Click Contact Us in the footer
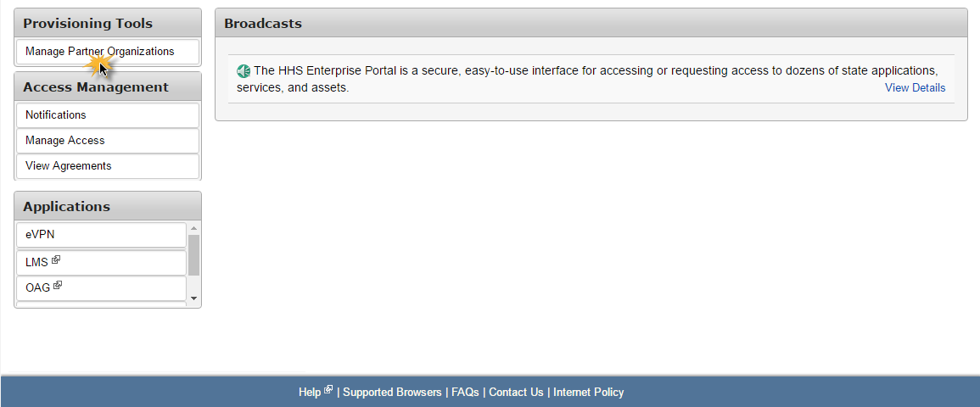Viewport: 980px width, 407px height. (516, 393)
